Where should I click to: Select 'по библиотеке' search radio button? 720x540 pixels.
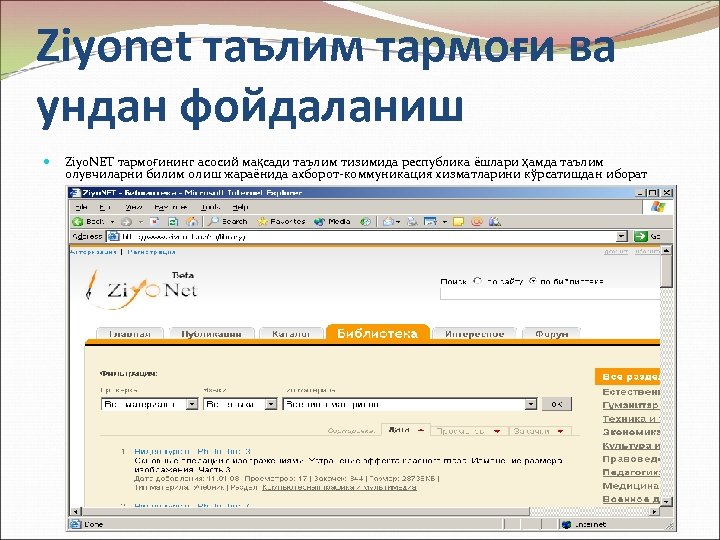click(533, 281)
